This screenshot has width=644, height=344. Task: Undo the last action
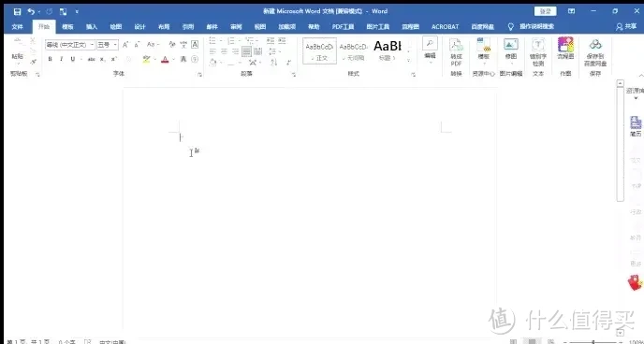[31, 11]
